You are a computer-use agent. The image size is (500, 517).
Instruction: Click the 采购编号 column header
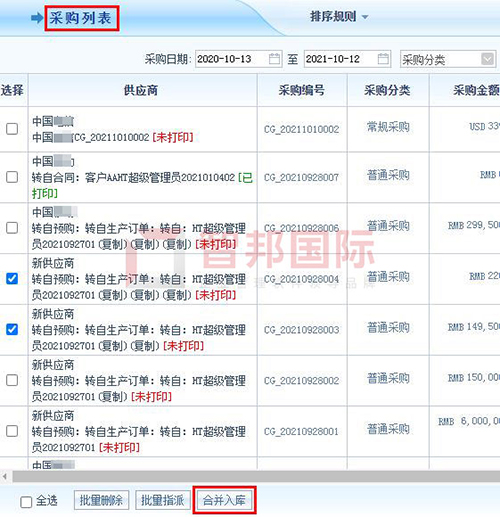[x=302, y=90]
